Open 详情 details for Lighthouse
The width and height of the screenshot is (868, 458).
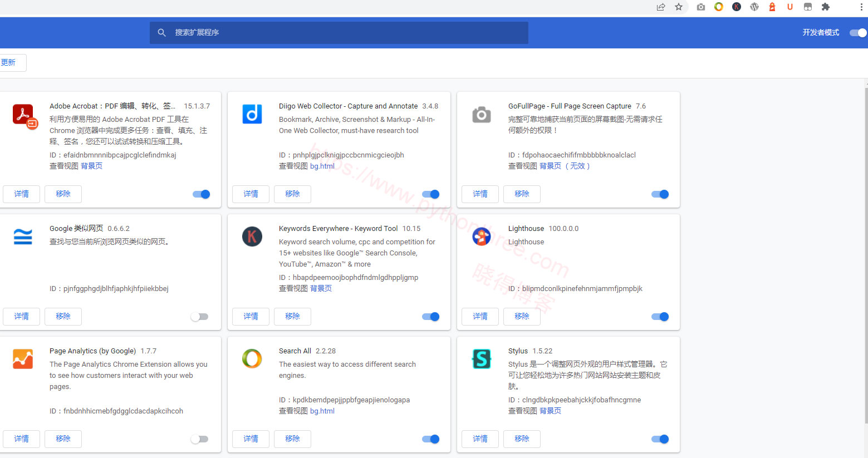[480, 317]
